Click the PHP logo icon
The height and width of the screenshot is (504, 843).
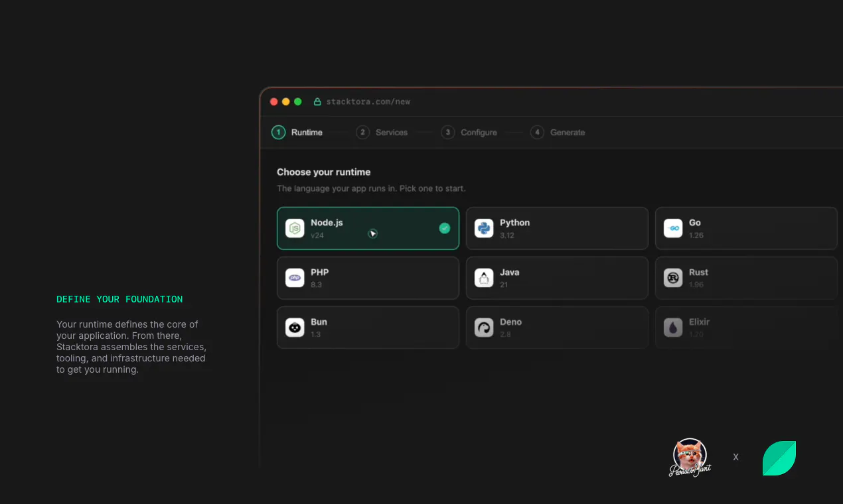(x=295, y=278)
